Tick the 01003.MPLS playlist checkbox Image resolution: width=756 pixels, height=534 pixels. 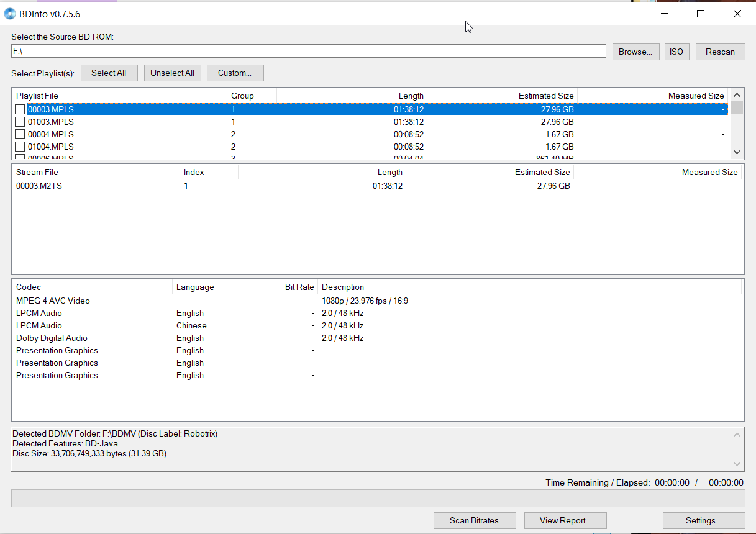[20, 122]
